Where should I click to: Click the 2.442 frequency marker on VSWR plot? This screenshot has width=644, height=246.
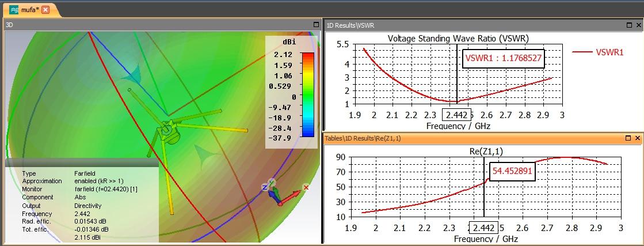pos(456,115)
